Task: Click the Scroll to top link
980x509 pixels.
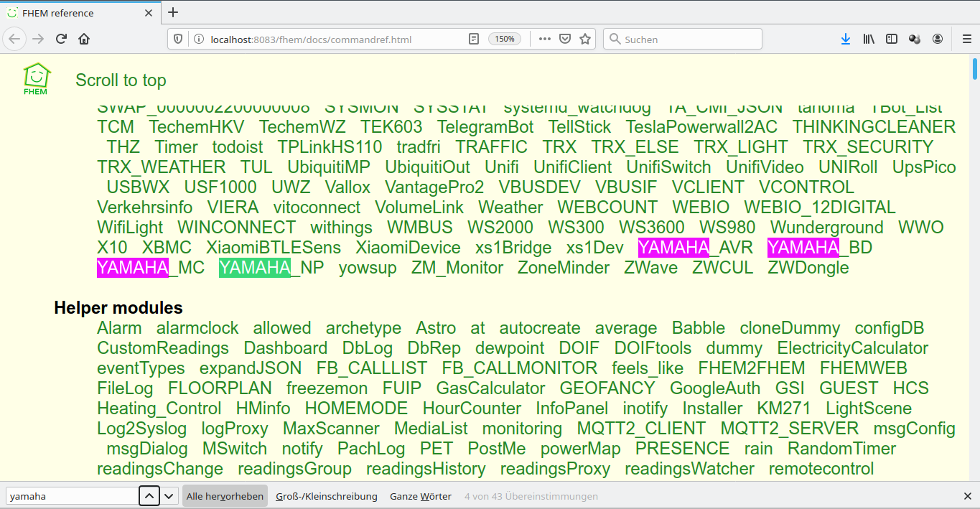Action: pyautogui.click(x=121, y=80)
